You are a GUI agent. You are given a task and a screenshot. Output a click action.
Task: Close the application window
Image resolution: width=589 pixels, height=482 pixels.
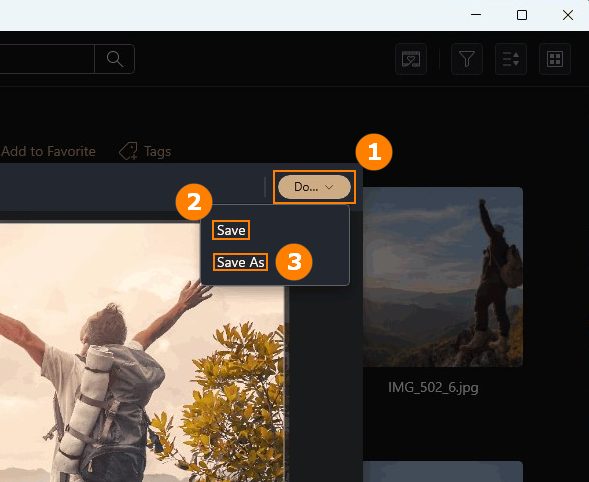[568, 15]
